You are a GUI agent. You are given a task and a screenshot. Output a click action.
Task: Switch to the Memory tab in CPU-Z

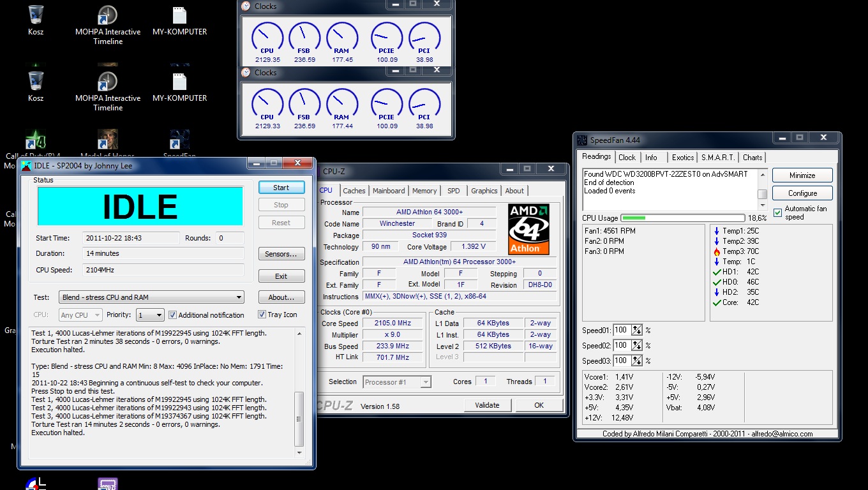[424, 191]
